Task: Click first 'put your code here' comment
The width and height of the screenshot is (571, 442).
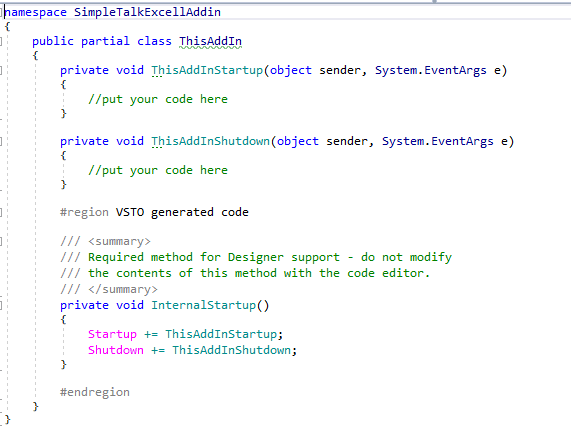Action: [158, 99]
